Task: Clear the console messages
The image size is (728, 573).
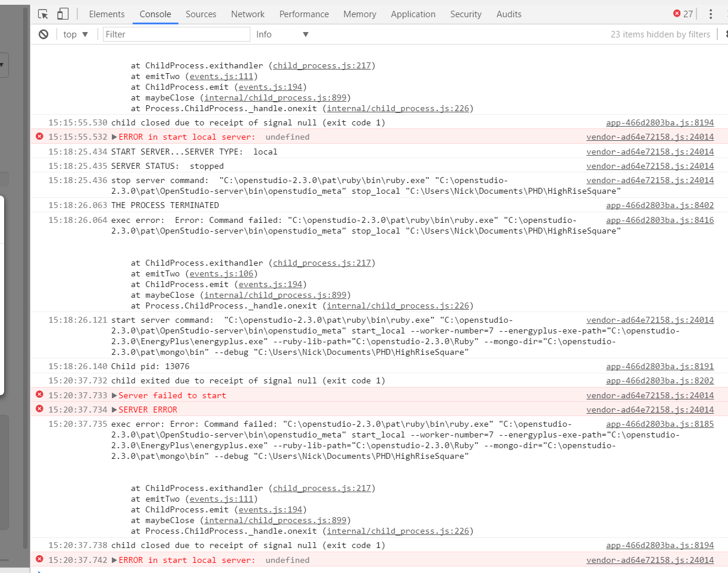Action: pos(42,34)
